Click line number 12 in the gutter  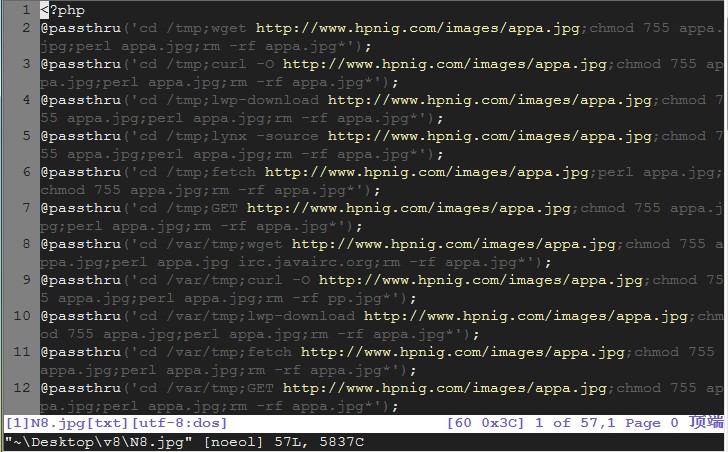pyautogui.click(x=22, y=388)
